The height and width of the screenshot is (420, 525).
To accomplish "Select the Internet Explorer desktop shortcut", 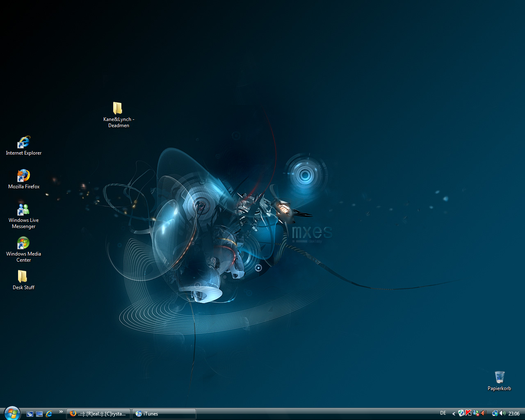I will pos(24,146).
